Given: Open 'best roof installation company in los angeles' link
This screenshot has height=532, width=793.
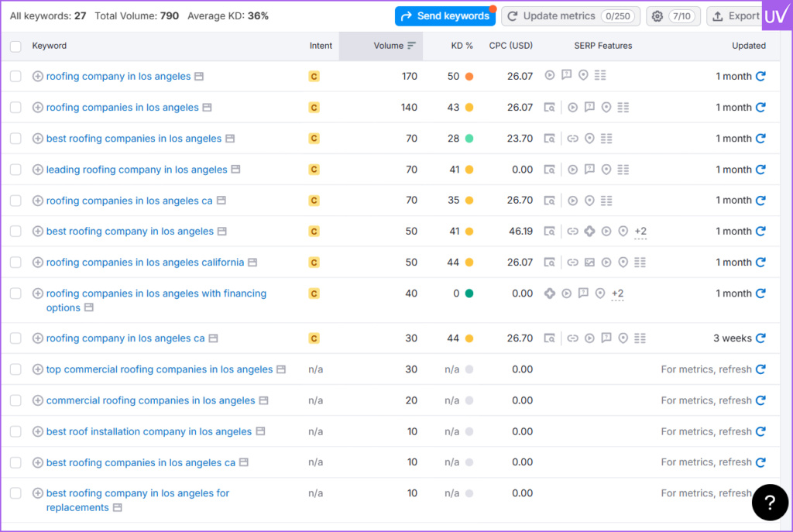Looking at the screenshot, I should click(x=149, y=431).
